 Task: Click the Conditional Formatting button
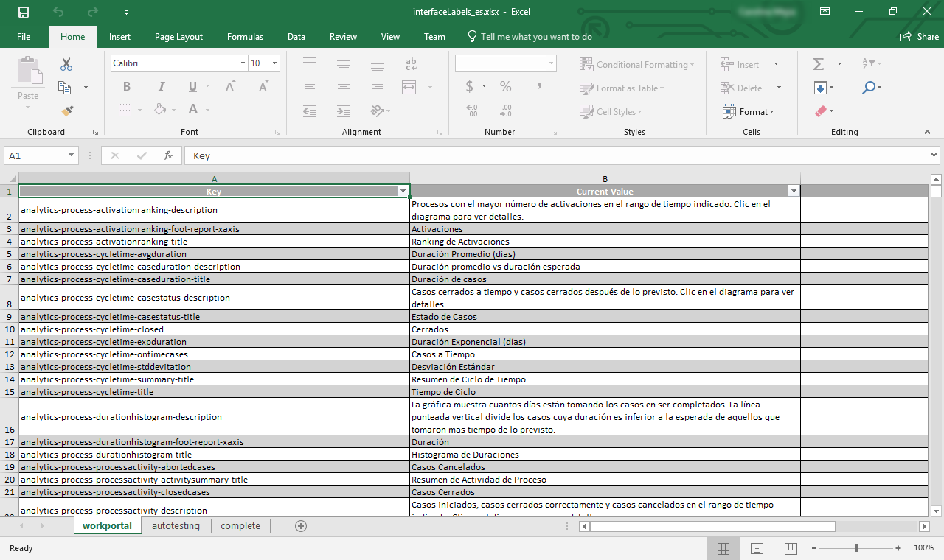click(637, 64)
